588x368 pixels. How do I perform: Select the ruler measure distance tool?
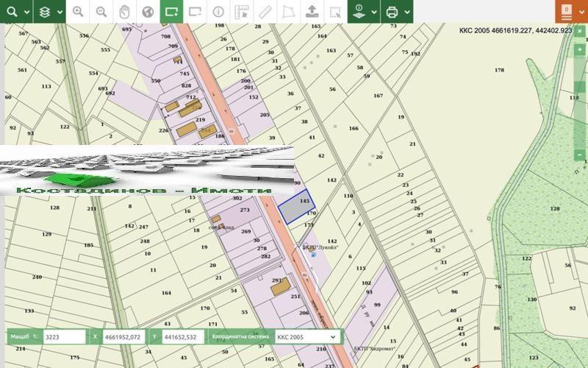click(x=265, y=12)
